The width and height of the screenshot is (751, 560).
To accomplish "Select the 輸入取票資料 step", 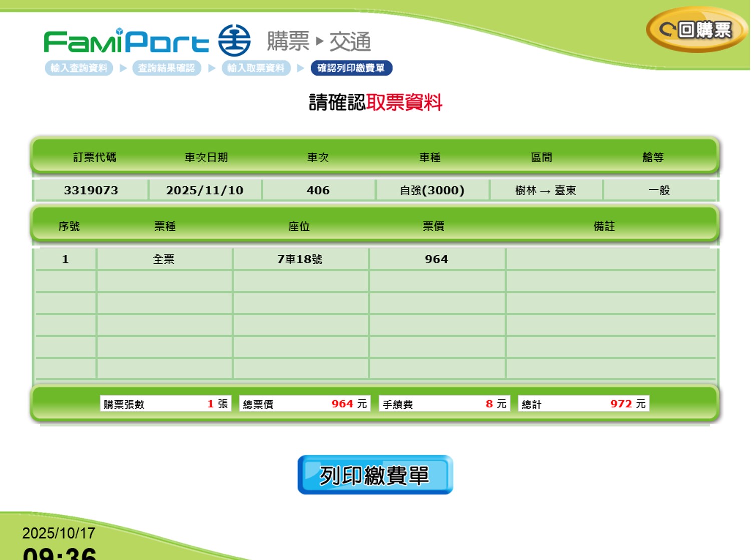I will tap(256, 68).
